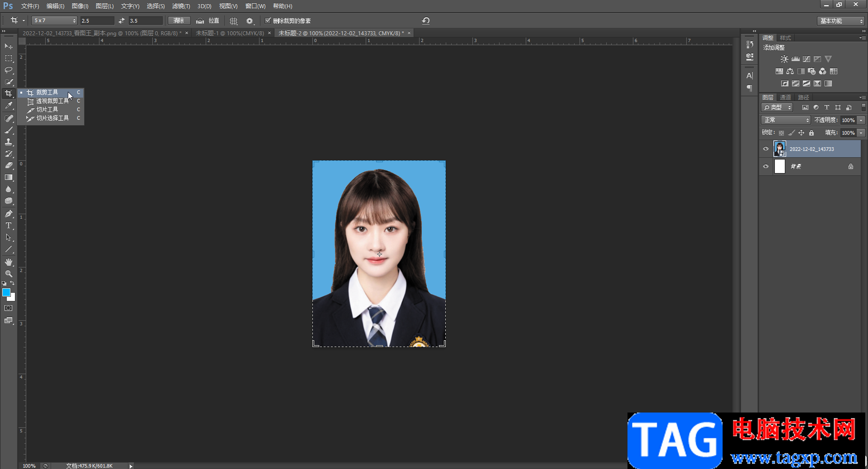Open the 5 x 7 crop ratio dropdown
868x469 pixels.
tap(55, 21)
